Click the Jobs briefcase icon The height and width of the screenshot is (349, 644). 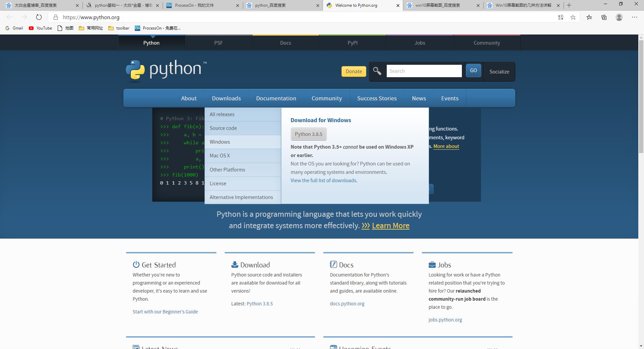click(x=432, y=264)
